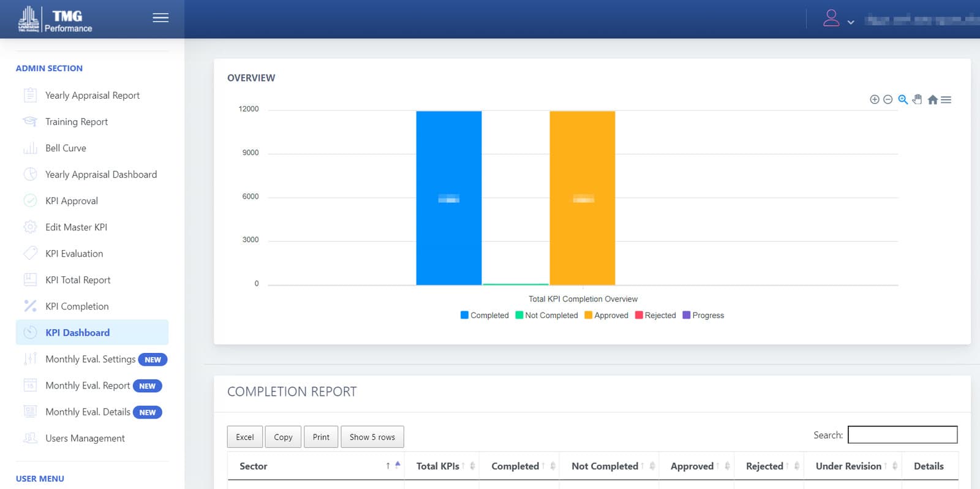Click the chart zoom out icon

point(888,99)
